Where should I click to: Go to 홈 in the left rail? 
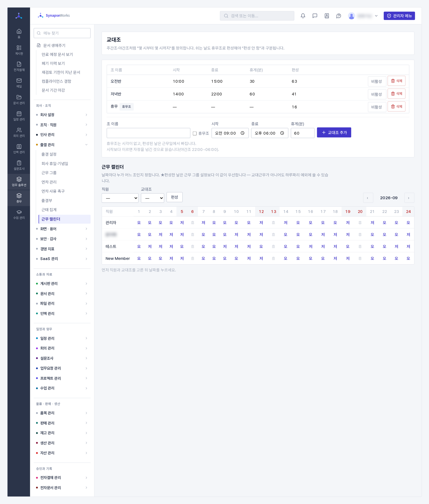(19, 34)
